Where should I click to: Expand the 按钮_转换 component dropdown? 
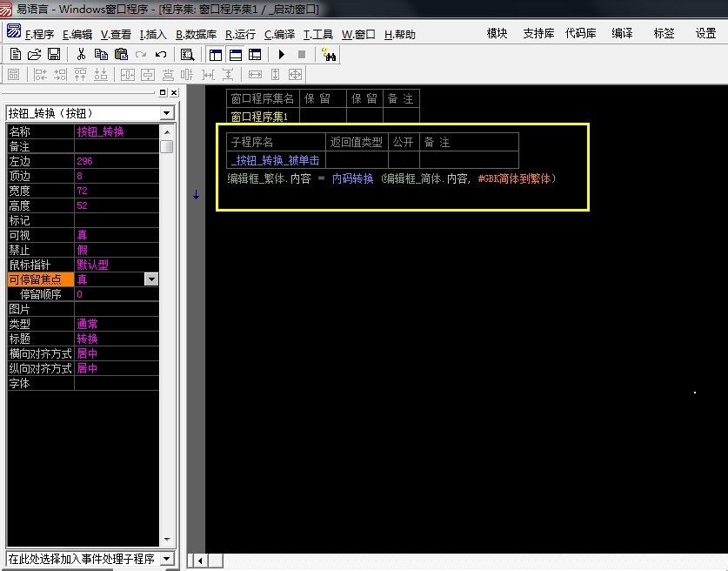click(167, 113)
